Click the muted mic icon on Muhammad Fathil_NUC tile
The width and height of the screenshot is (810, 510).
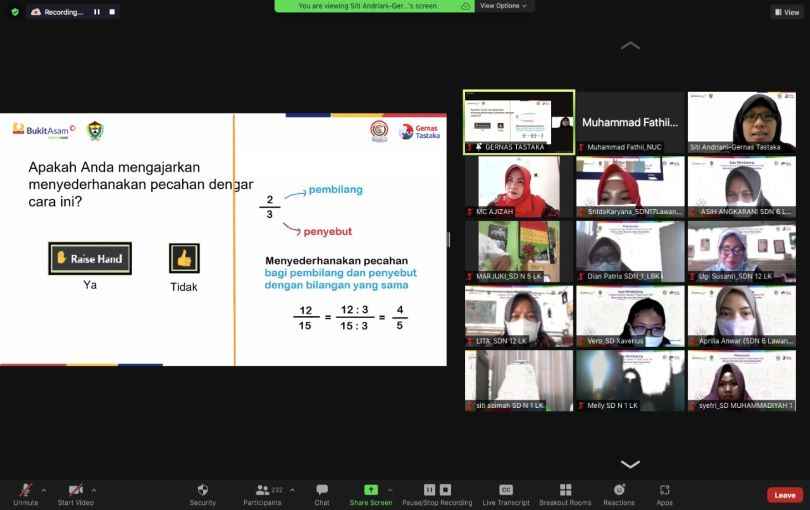(x=581, y=147)
